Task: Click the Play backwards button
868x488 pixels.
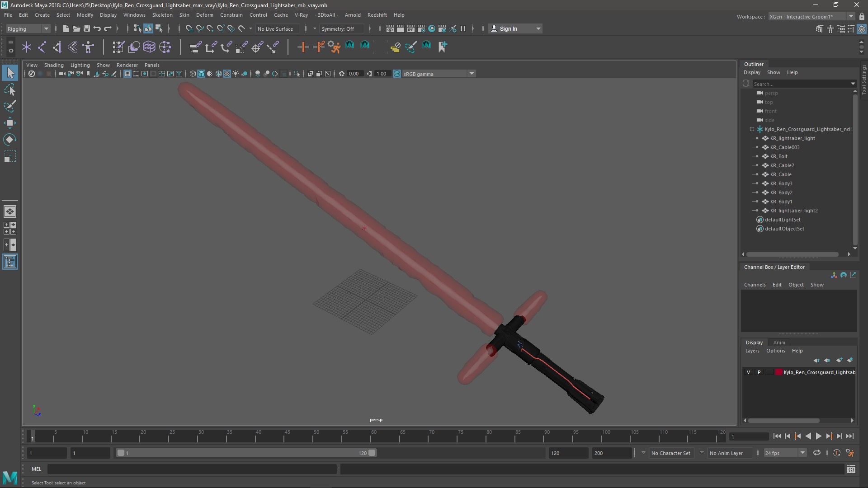Action: point(808,436)
